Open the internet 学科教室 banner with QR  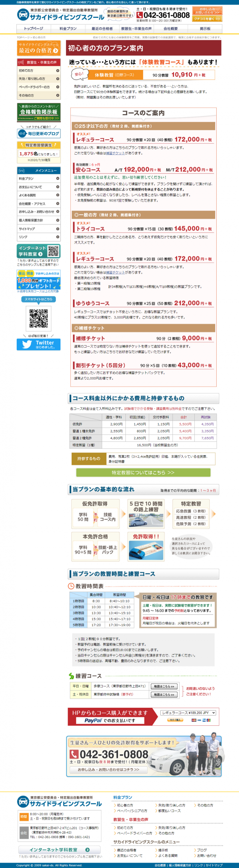(38, 251)
